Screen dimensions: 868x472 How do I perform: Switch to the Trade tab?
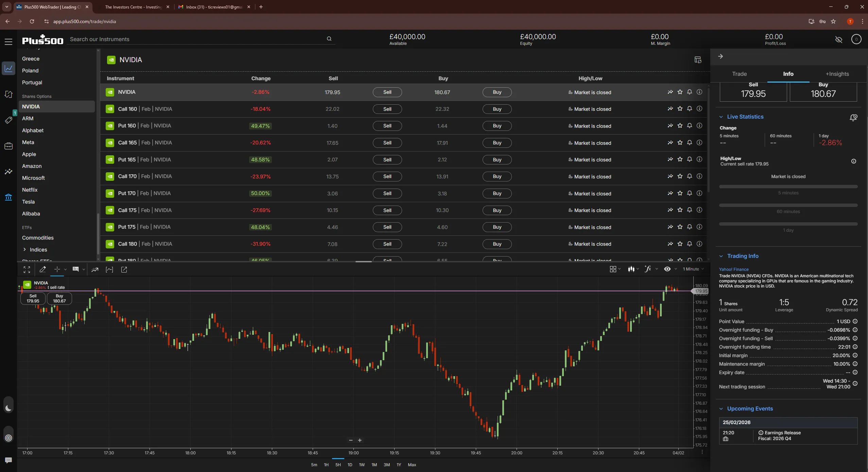[739, 74]
